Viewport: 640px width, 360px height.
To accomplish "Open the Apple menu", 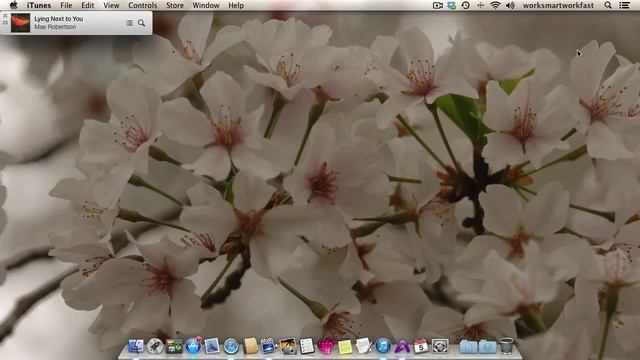I will (13, 5).
